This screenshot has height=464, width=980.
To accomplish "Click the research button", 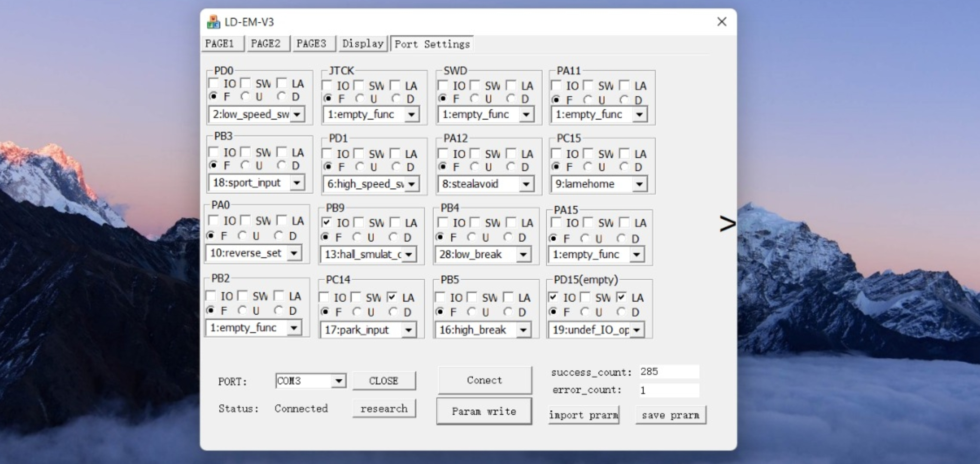I will click(x=384, y=409).
